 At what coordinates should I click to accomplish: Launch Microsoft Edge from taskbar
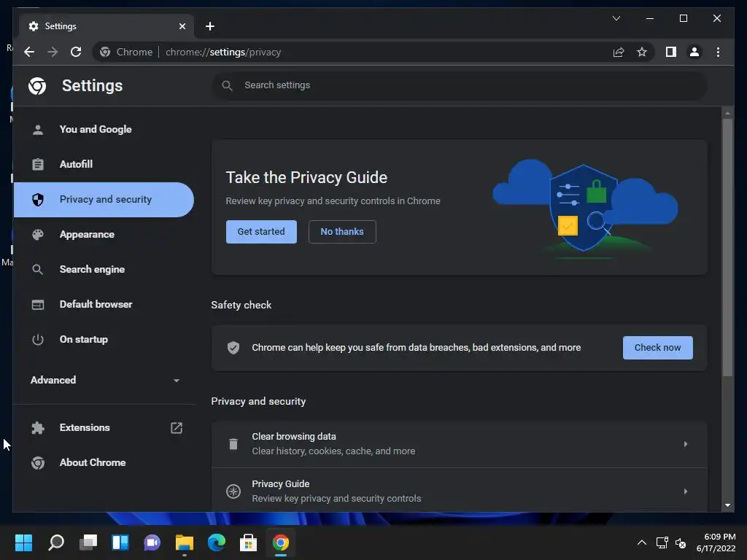click(216, 542)
